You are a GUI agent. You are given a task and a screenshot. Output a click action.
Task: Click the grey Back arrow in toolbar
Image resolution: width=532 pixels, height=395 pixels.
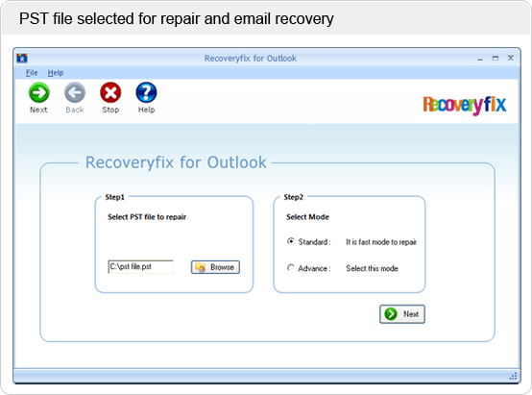[75, 92]
